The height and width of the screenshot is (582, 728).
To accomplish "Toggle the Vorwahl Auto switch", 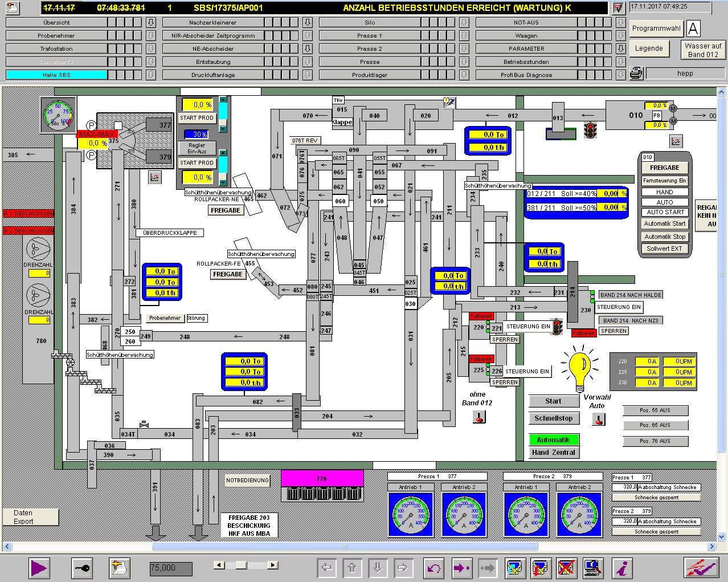I will click(x=598, y=420).
